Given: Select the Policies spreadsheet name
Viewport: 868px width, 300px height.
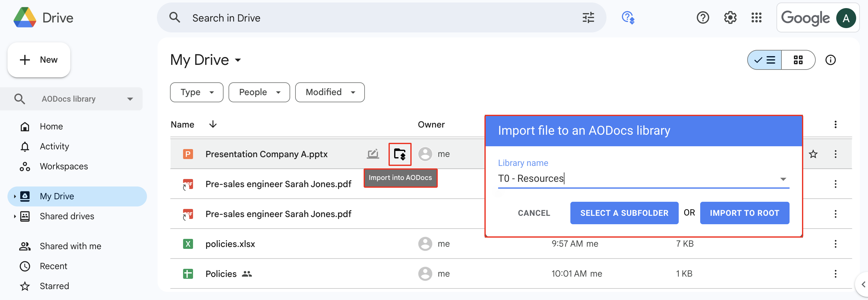Looking at the screenshot, I should tap(221, 274).
